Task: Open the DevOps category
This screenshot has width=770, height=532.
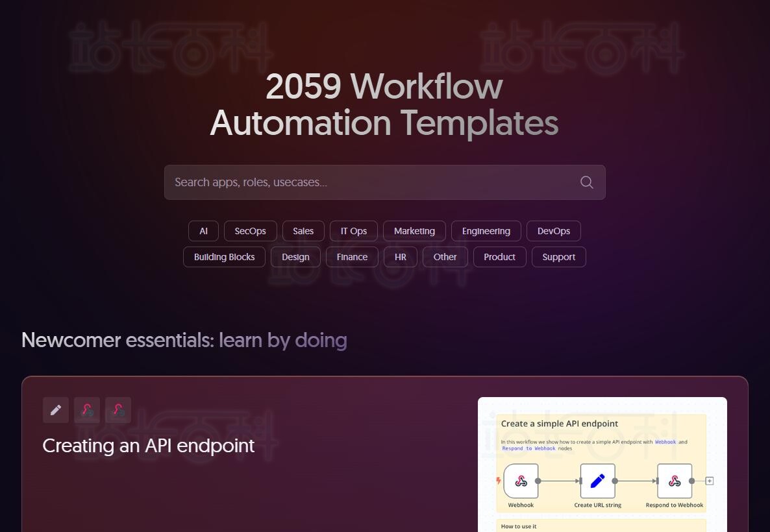Action: (553, 231)
